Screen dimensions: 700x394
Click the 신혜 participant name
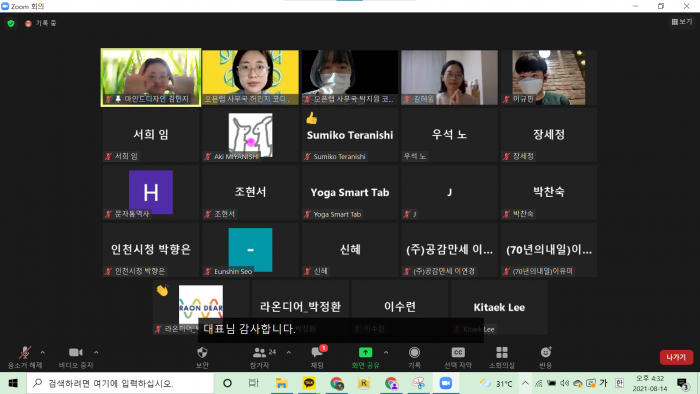click(x=350, y=249)
